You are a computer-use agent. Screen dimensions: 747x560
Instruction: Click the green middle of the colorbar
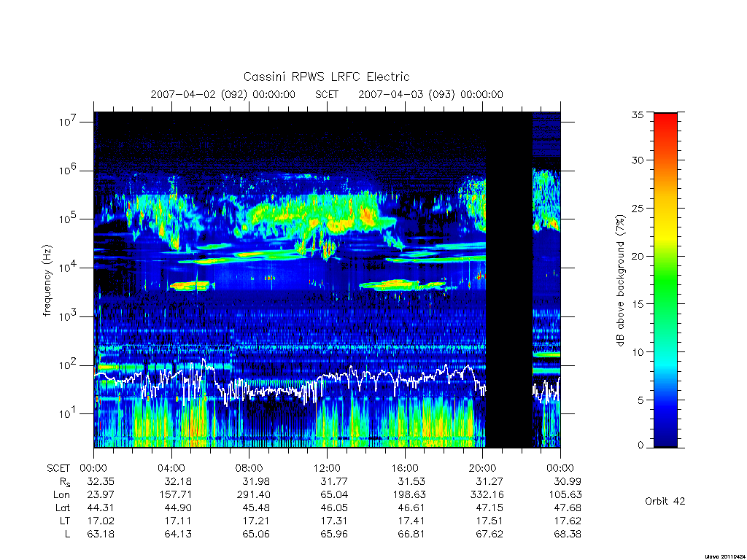point(665,281)
